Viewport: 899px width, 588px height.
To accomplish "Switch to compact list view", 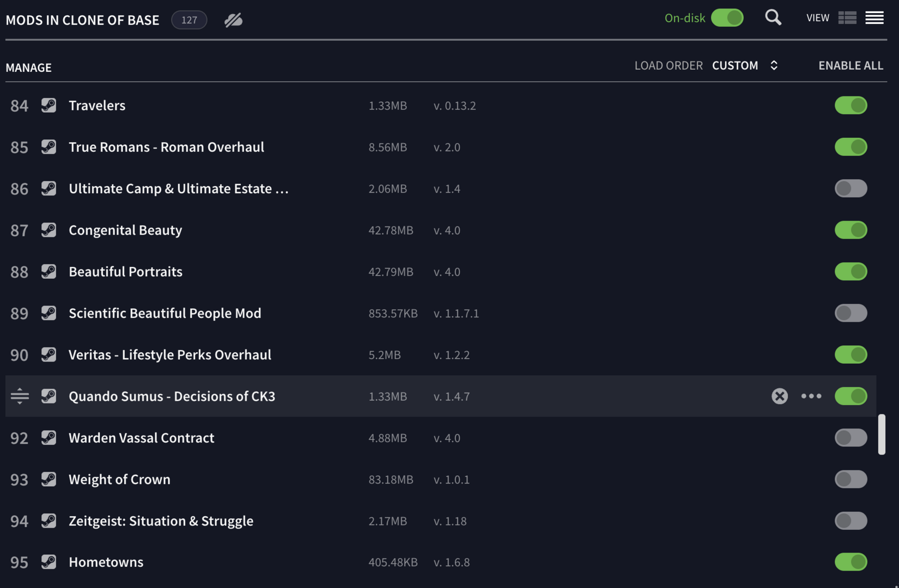I will tap(874, 18).
